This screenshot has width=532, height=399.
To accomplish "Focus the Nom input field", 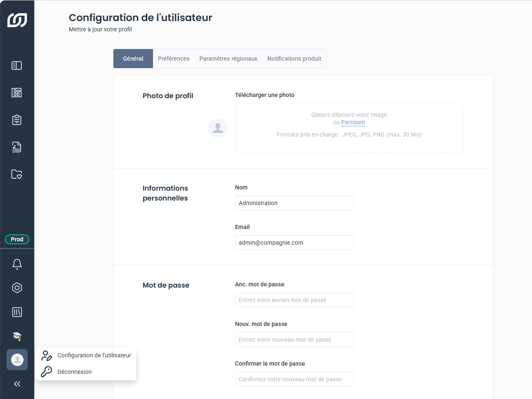I will [x=294, y=203].
